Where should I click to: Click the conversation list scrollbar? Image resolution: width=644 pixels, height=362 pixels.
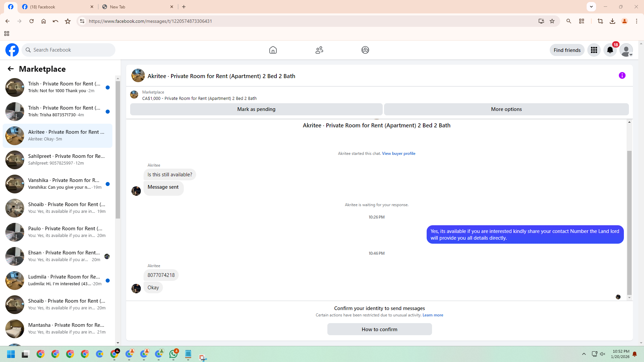click(118, 149)
